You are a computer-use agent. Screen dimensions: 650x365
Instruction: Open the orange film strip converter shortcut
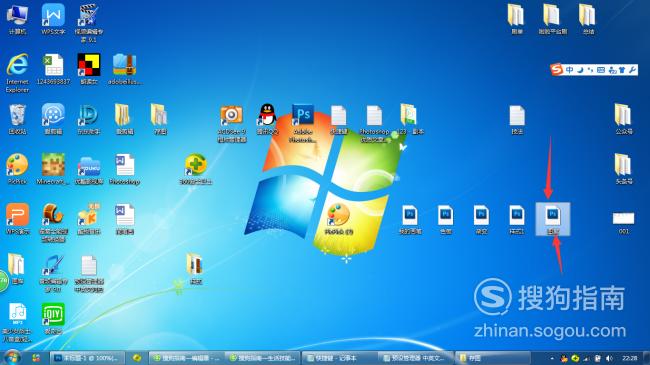click(x=53, y=223)
